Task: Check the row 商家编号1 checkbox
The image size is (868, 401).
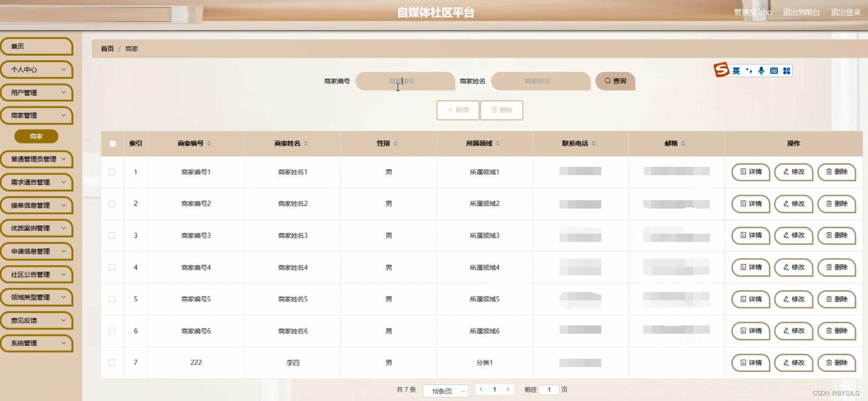Action: pos(112,172)
